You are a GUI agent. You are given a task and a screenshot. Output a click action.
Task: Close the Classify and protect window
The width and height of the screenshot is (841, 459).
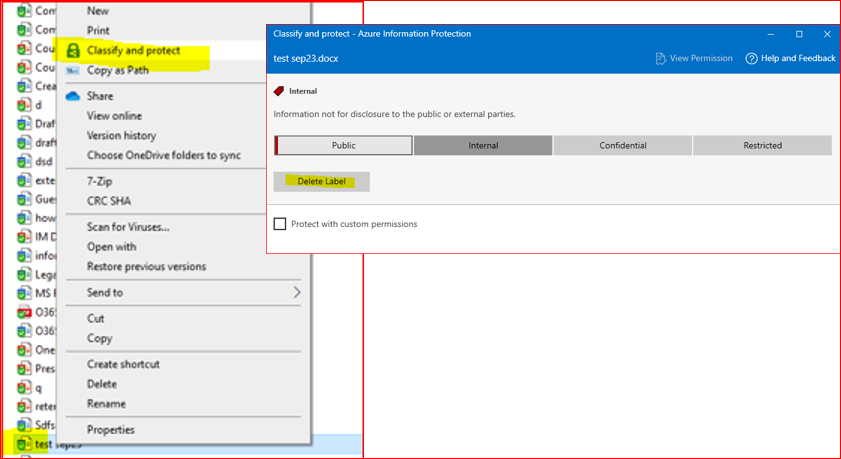point(827,34)
